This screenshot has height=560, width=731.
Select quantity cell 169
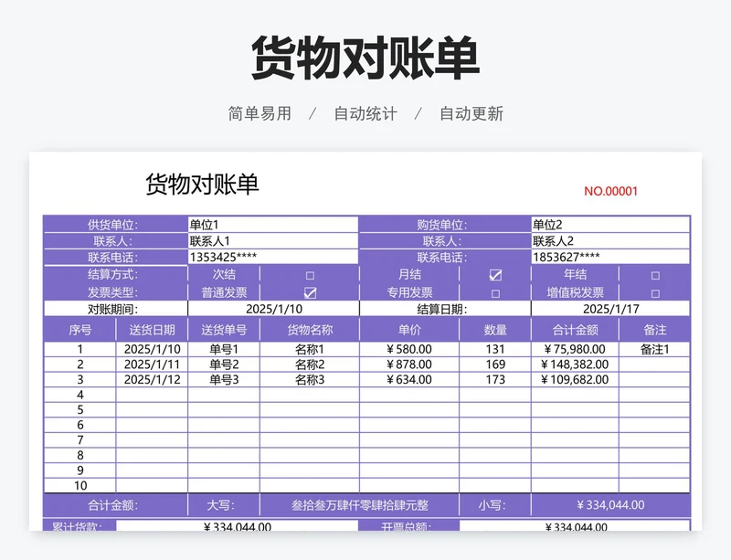[x=495, y=365]
